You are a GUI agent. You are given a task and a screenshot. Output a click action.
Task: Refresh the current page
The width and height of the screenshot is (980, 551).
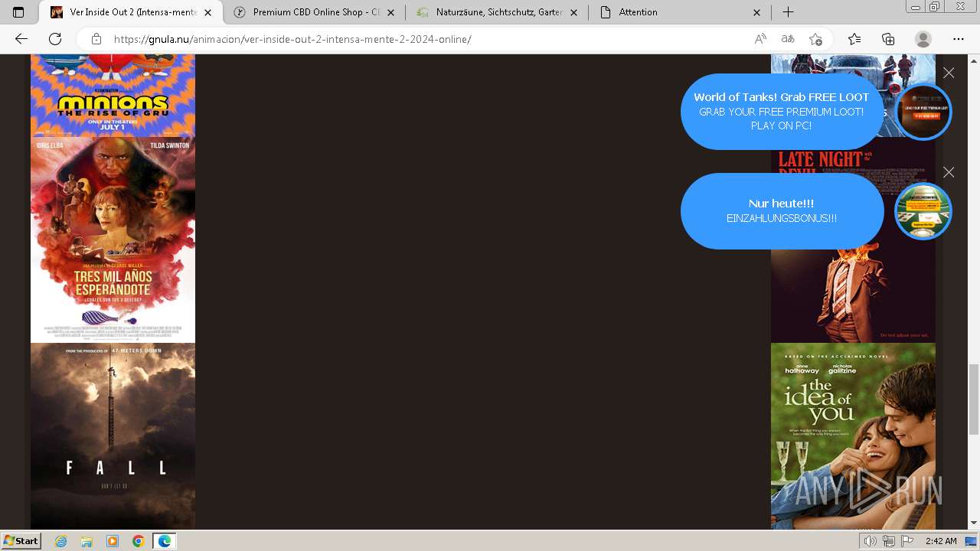pyautogui.click(x=55, y=39)
